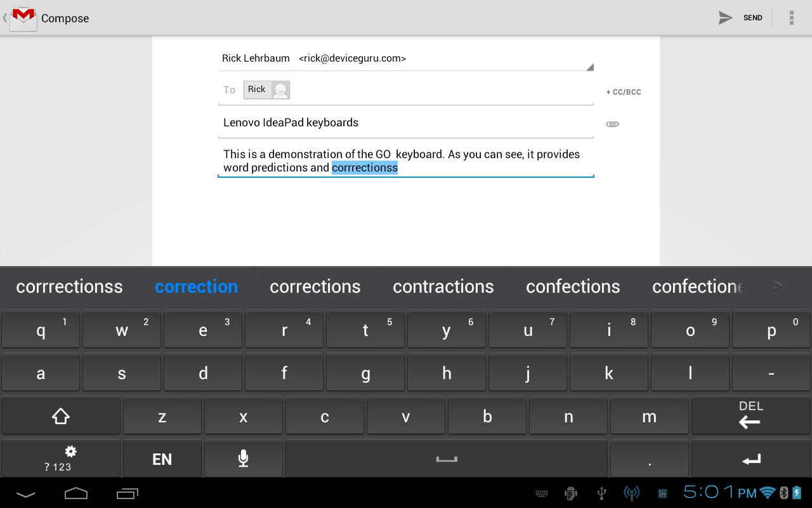The height and width of the screenshot is (508, 812).
Task: Change keyboard language with EN key
Action: click(x=162, y=458)
